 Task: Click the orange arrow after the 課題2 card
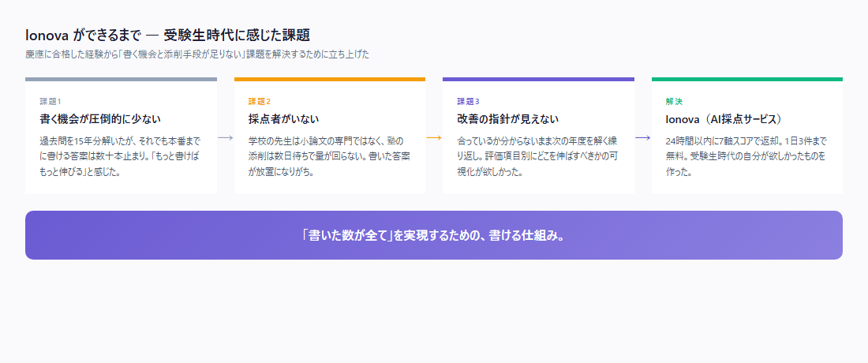pos(434,138)
